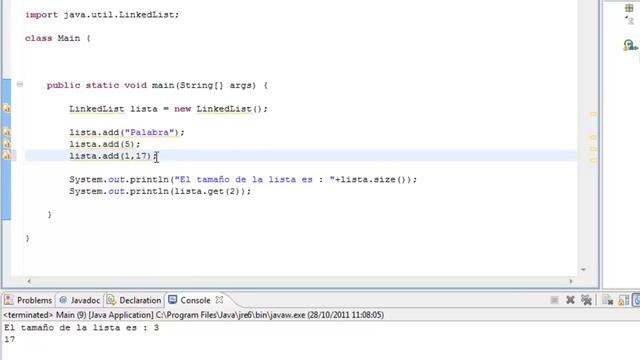Click 'System.out.println(lista.get(2));' line

[160, 191]
